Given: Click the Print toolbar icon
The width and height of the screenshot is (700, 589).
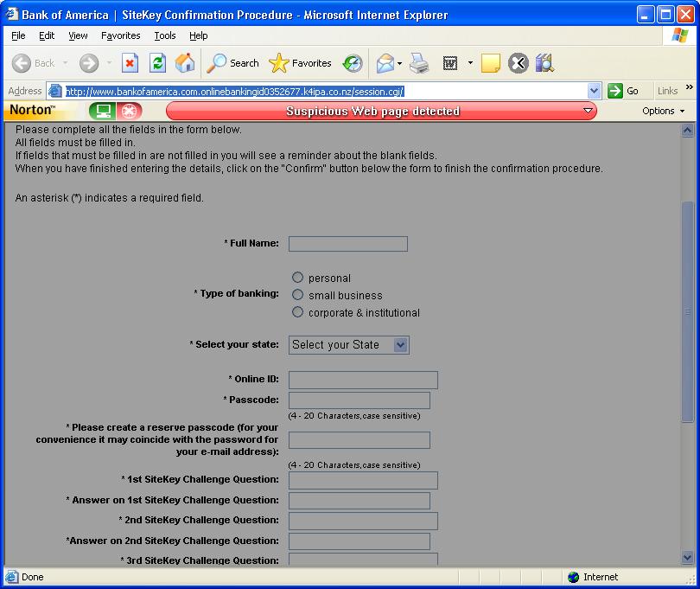Looking at the screenshot, I should coord(419,63).
